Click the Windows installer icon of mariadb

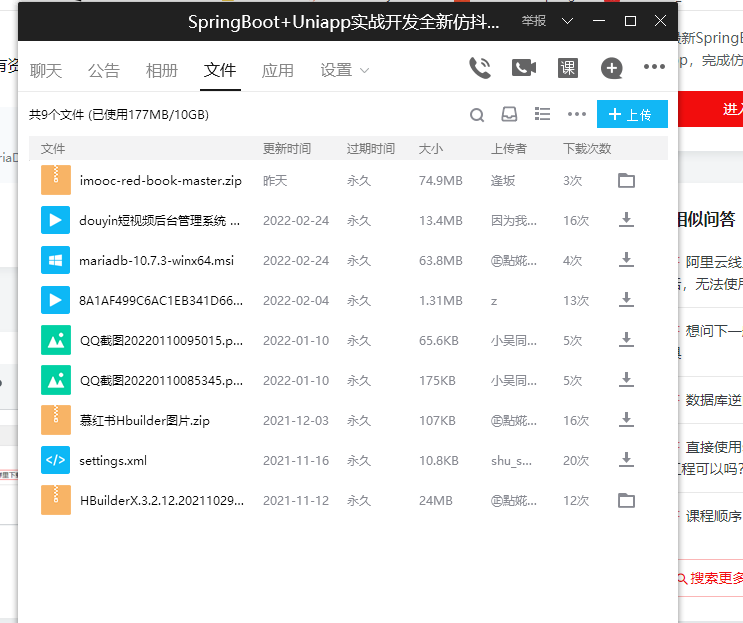pyautogui.click(x=55, y=260)
